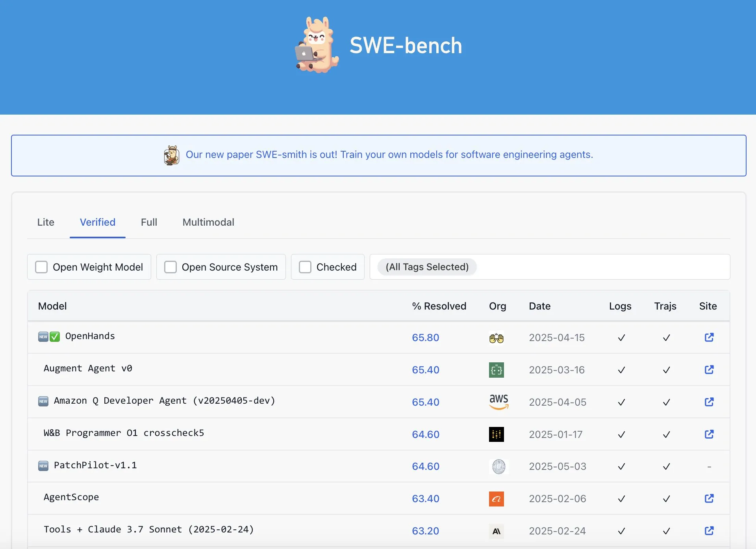Click the NEW badge beside OpenHands
Viewport: 756px width, 549px height.
43,337
